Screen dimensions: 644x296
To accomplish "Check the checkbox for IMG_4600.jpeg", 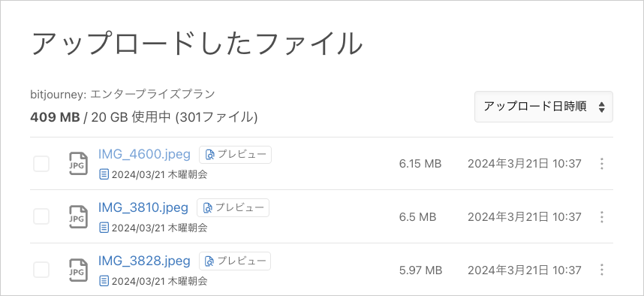I will [41, 164].
